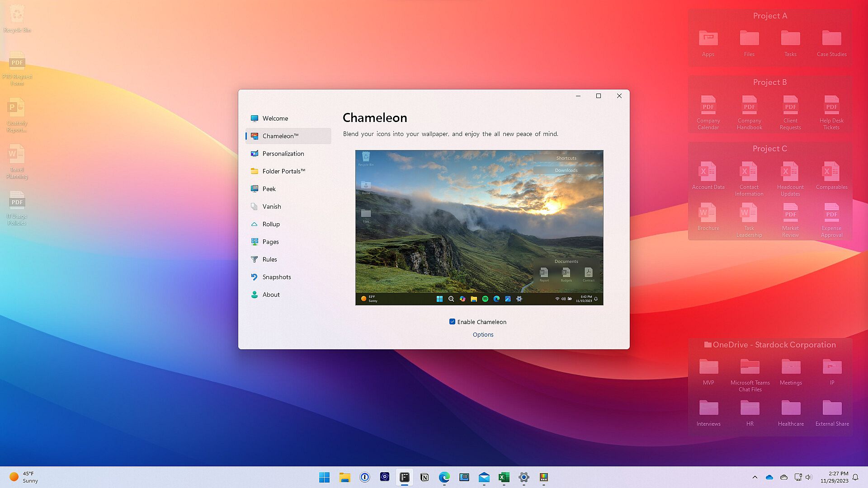868x488 pixels.
Task: Go to the Rollup section
Action: click(x=271, y=224)
